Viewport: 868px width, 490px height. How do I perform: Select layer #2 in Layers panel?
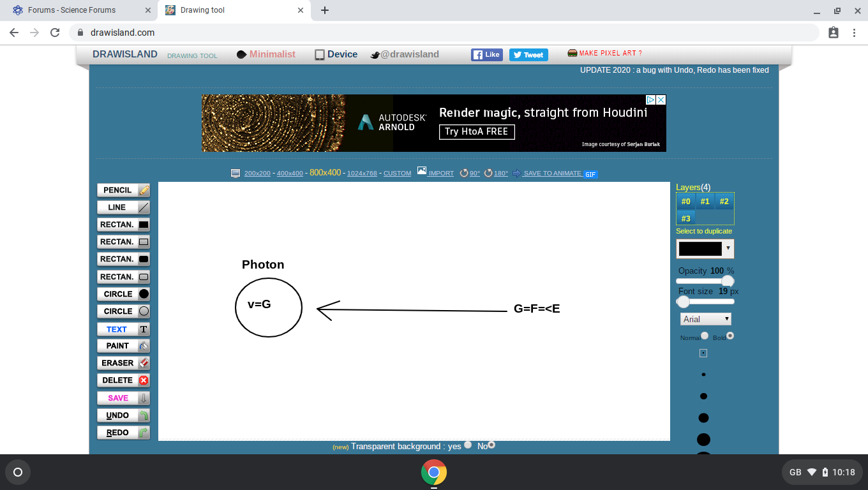(x=723, y=202)
